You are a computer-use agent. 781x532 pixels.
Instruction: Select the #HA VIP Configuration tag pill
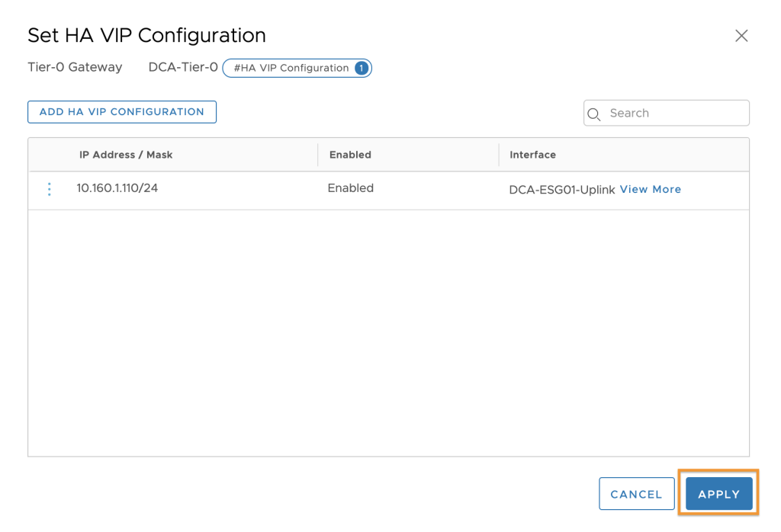[x=297, y=68]
